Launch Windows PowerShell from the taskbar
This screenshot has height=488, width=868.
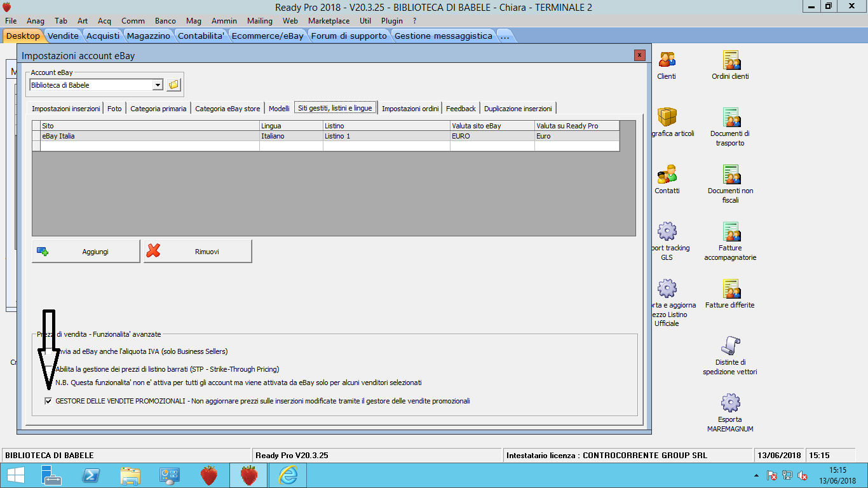pyautogui.click(x=91, y=475)
